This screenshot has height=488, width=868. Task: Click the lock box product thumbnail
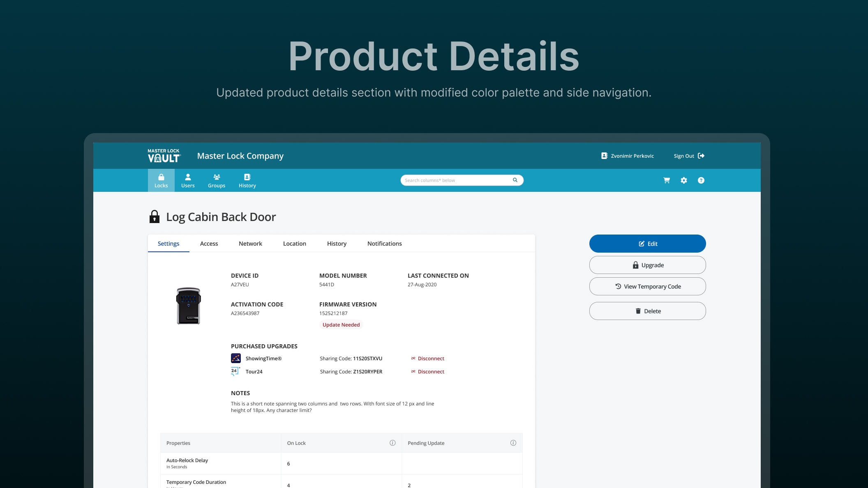(189, 306)
